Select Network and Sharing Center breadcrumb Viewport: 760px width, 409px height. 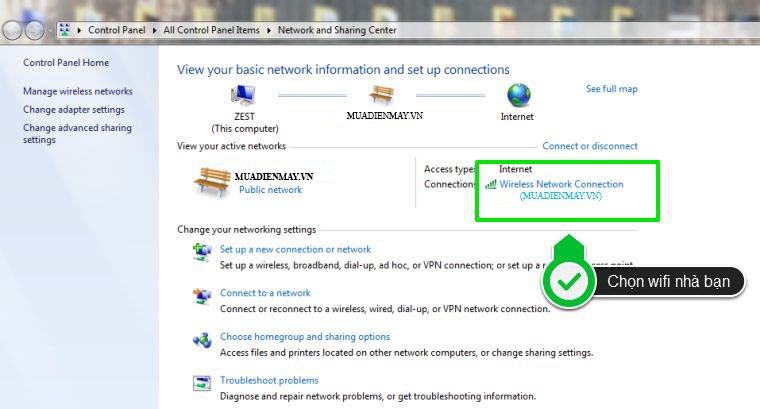337,30
